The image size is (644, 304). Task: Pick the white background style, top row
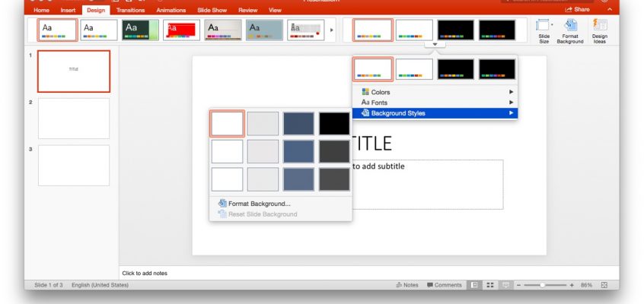click(227, 123)
